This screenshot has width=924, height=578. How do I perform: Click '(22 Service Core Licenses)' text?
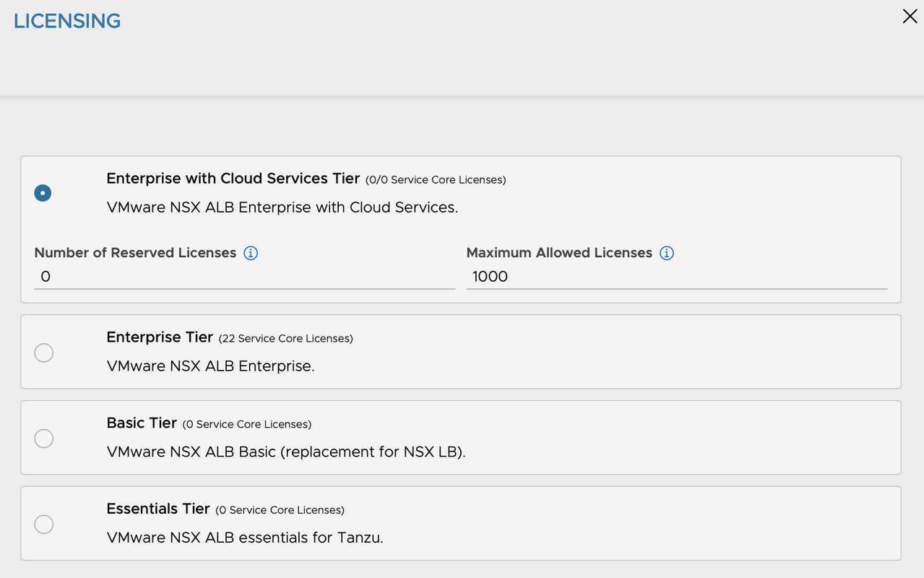[286, 339]
